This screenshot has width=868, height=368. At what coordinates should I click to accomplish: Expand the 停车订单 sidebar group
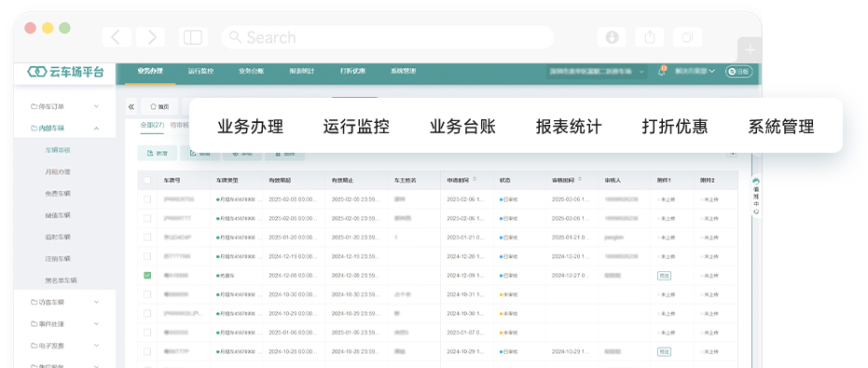point(64,106)
